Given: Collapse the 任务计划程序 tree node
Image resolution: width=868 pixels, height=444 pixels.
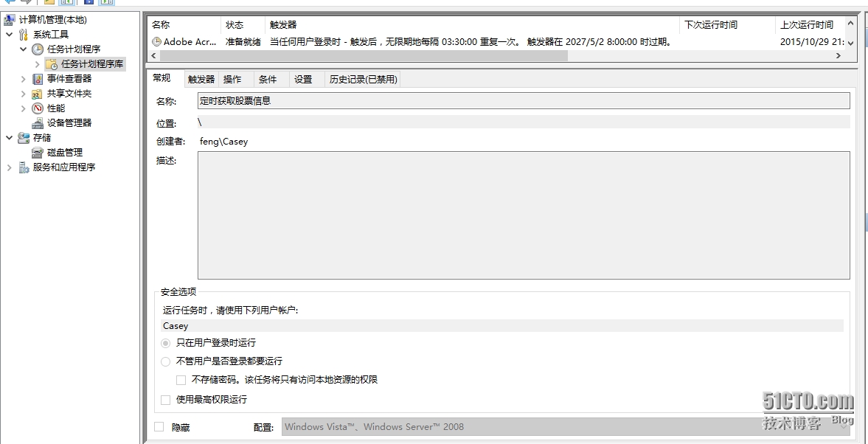Looking at the screenshot, I should coord(24,49).
